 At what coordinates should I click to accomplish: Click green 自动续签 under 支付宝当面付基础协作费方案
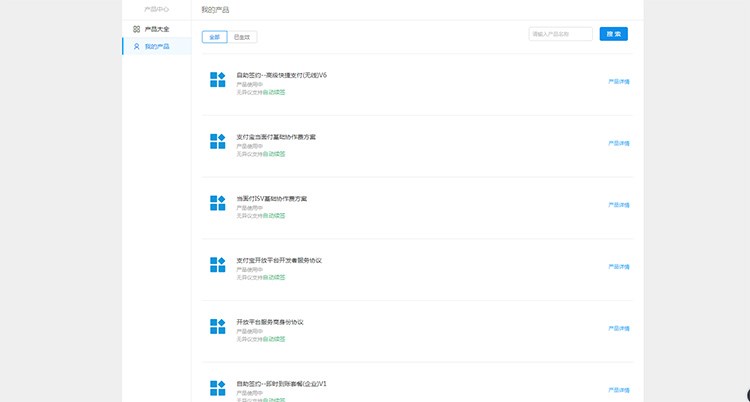click(274, 154)
